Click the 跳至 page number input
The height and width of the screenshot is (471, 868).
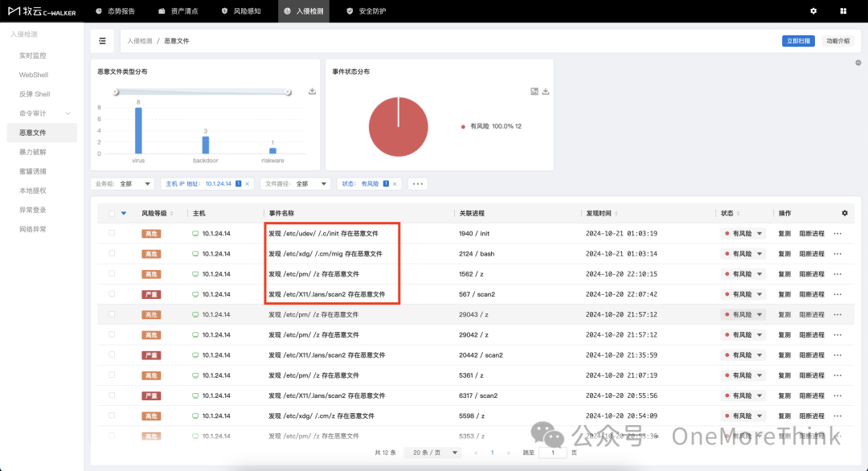click(552, 453)
